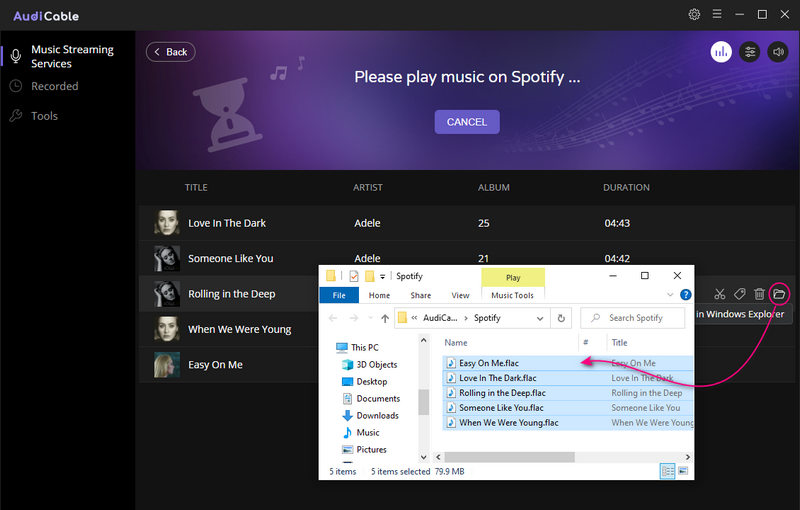This screenshot has height=510, width=800.
Task: Open quick access toolbar customize dropdown
Action: pyautogui.click(x=382, y=277)
